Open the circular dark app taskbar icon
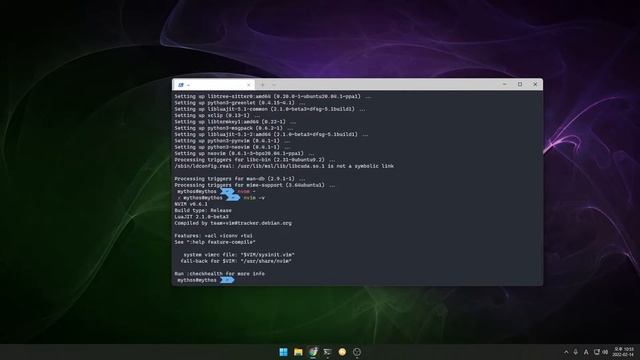 coord(357,352)
